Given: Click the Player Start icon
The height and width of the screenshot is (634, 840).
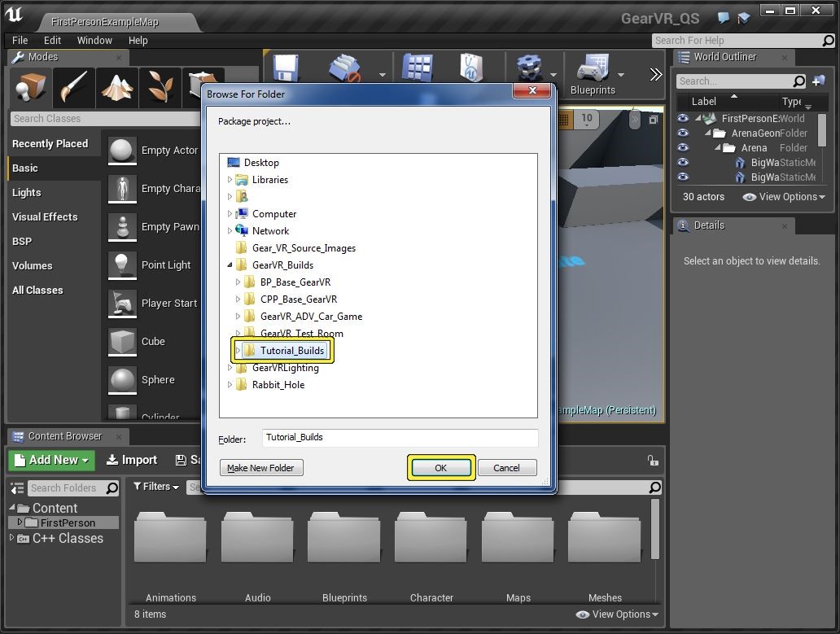Looking at the screenshot, I should point(122,303).
